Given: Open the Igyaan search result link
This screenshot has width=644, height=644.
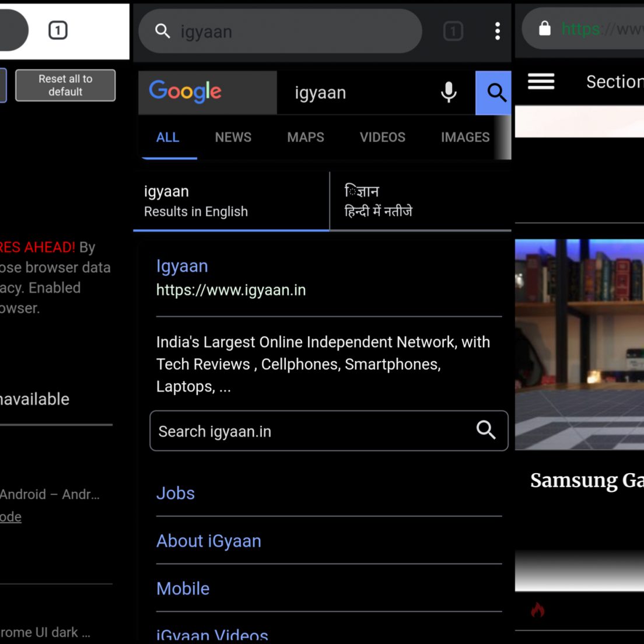Looking at the screenshot, I should 182,266.
